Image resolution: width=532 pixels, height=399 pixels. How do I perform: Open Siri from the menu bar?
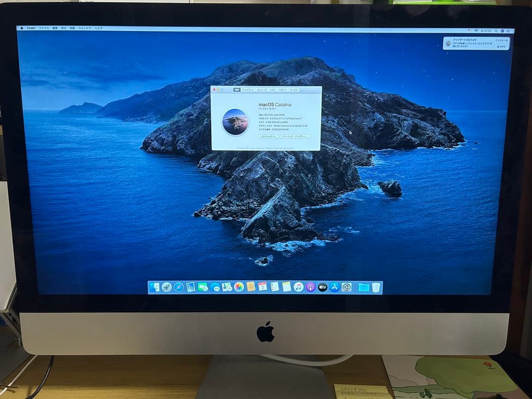click(502, 31)
